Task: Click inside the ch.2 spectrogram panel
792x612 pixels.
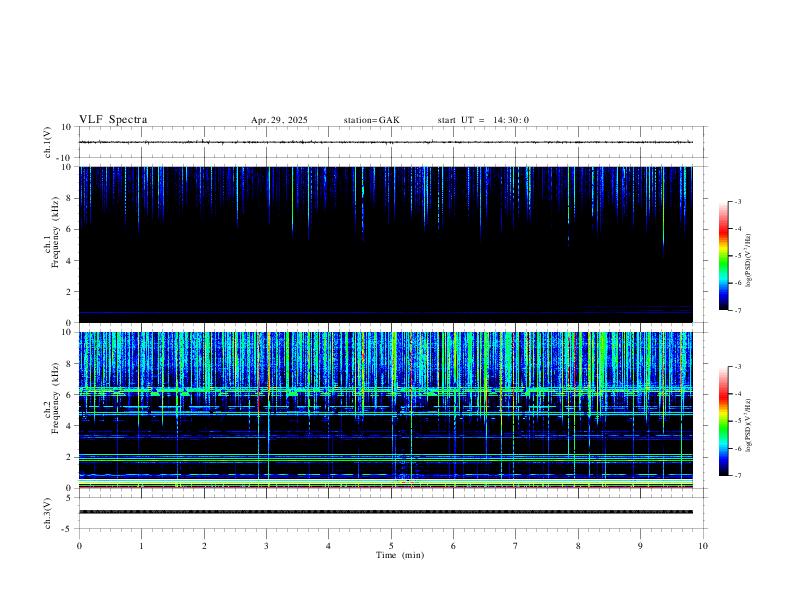Action: (x=386, y=410)
